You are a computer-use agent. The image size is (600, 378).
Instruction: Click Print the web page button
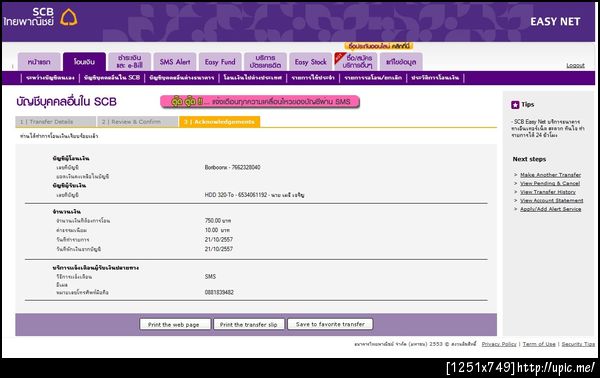[x=175, y=324]
